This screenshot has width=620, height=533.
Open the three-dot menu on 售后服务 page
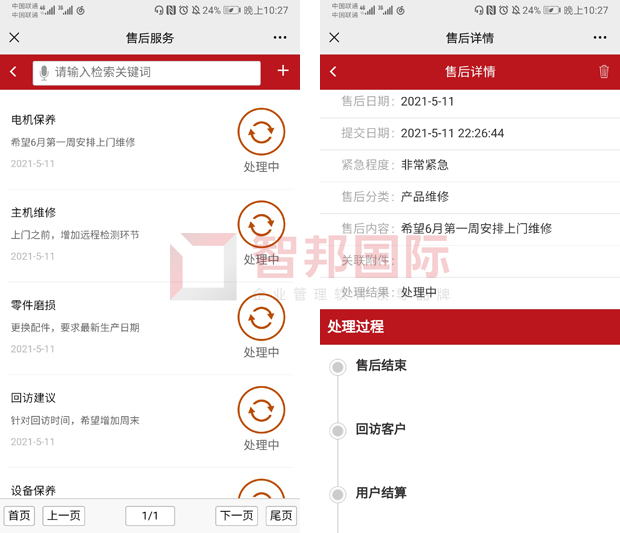[x=280, y=38]
